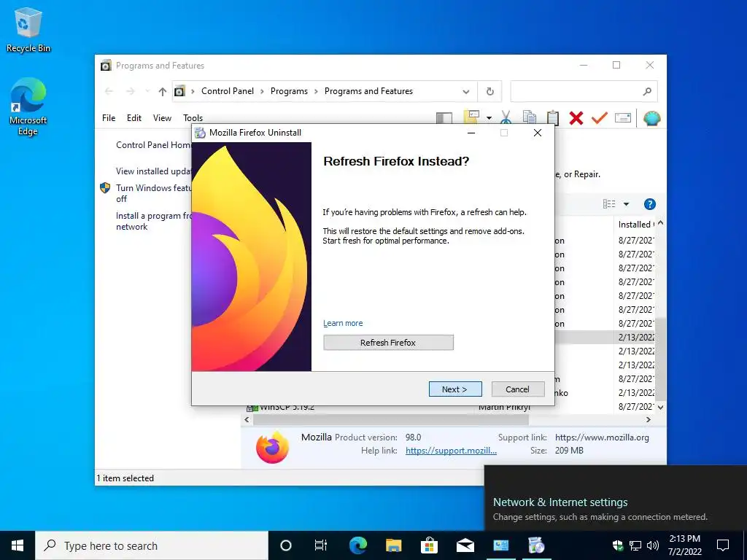This screenshot has width=747, height=560.
Task: Click Turn Windows features on or off
Action: tap(153, 193)
